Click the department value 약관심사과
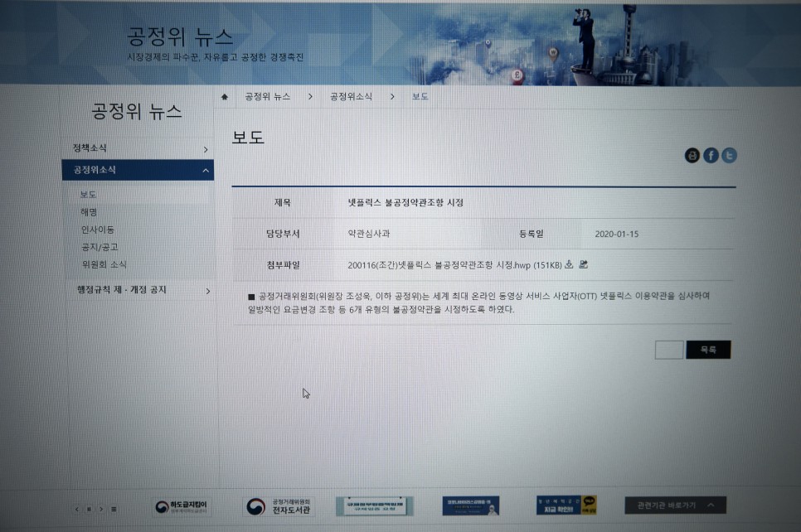This screenshot has height=532, width=801. click(369, 234)
